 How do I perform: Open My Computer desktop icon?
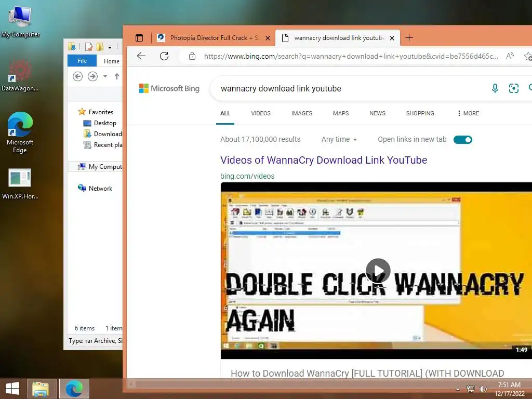click(20, 22)
